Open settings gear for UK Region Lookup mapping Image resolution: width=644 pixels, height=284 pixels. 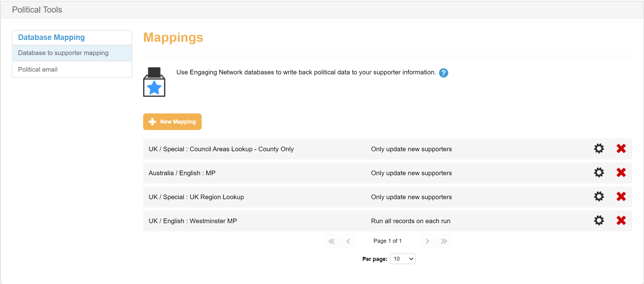pos(599,197)
